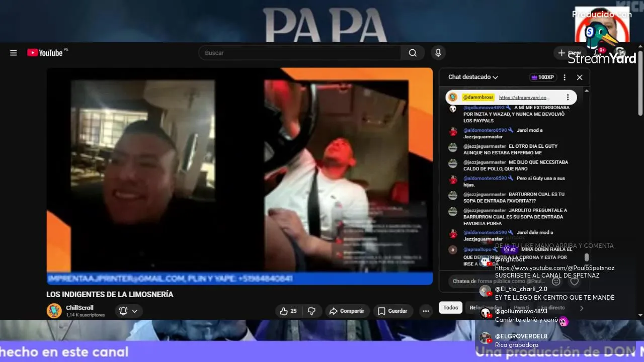Select the Relacionados filter chip
Screen dimensions: 644x362
tap(486, 308)
